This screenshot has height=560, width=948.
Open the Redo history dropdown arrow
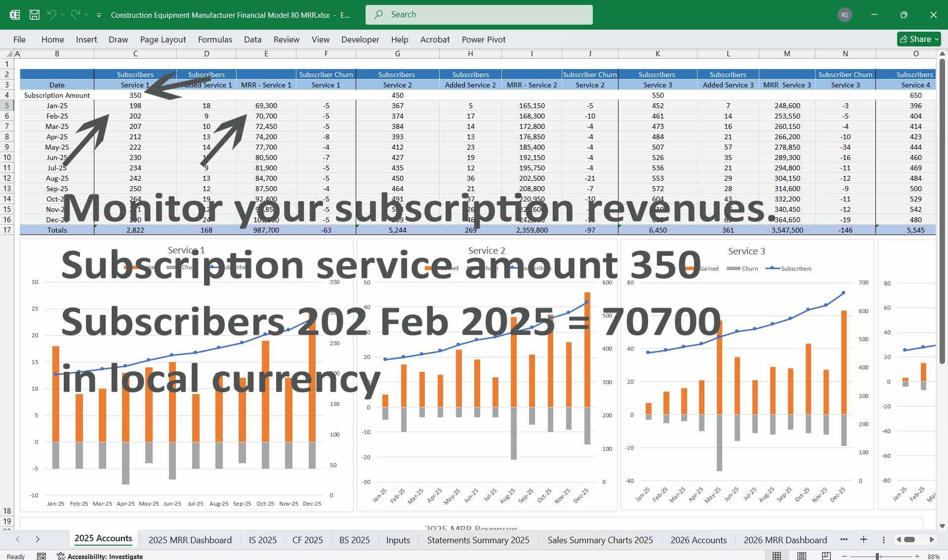point(86,15)
